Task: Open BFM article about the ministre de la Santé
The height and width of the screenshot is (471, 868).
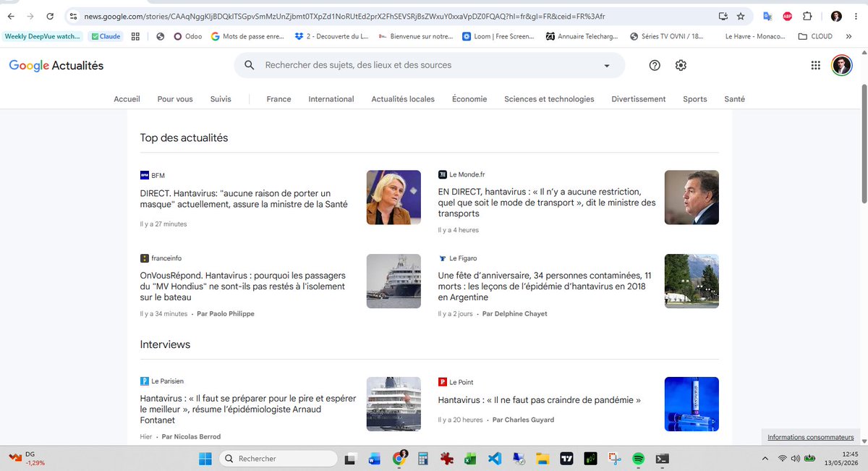Action: (244, 199)
